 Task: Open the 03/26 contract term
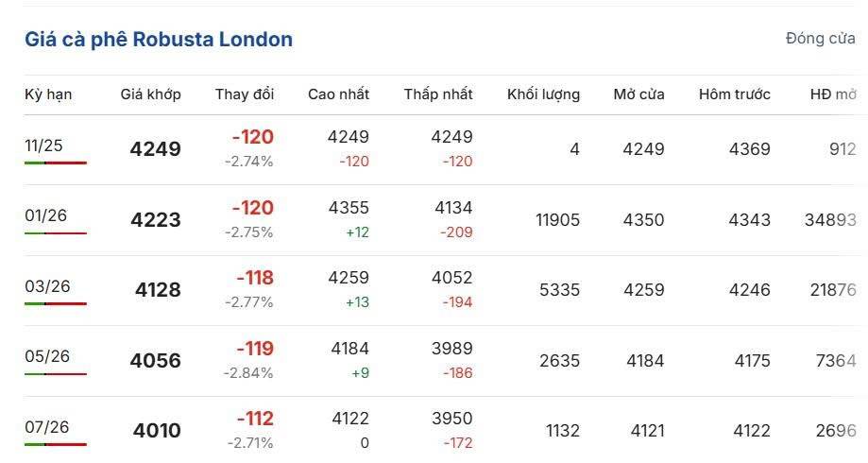pos(45,285)
